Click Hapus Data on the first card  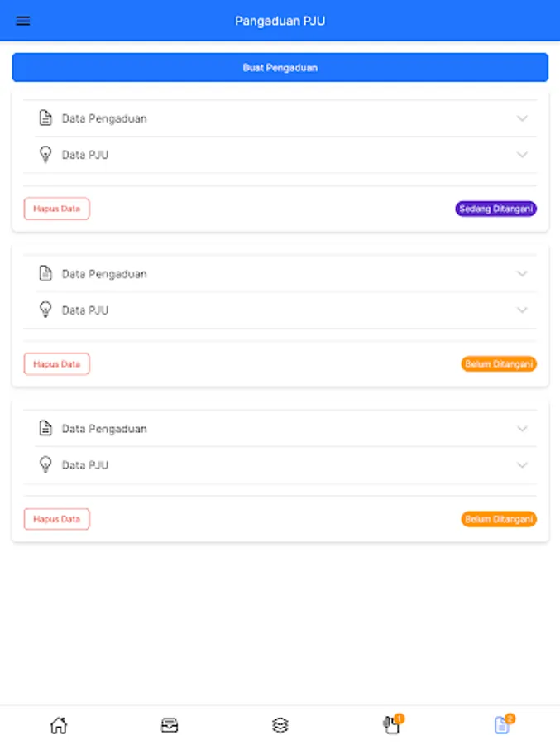tap(56, 209)
